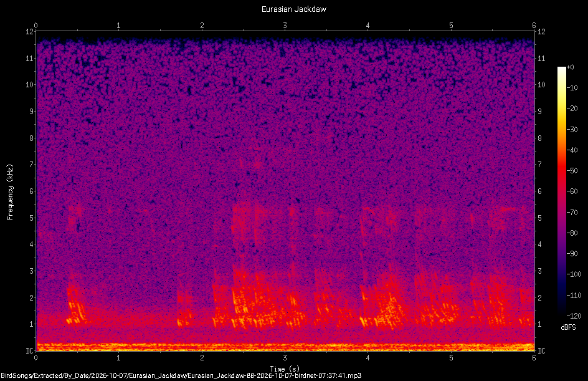Click the "dBFS" label under the color scale
This screenshot has height=381, width=588.
tap(568, 327)
